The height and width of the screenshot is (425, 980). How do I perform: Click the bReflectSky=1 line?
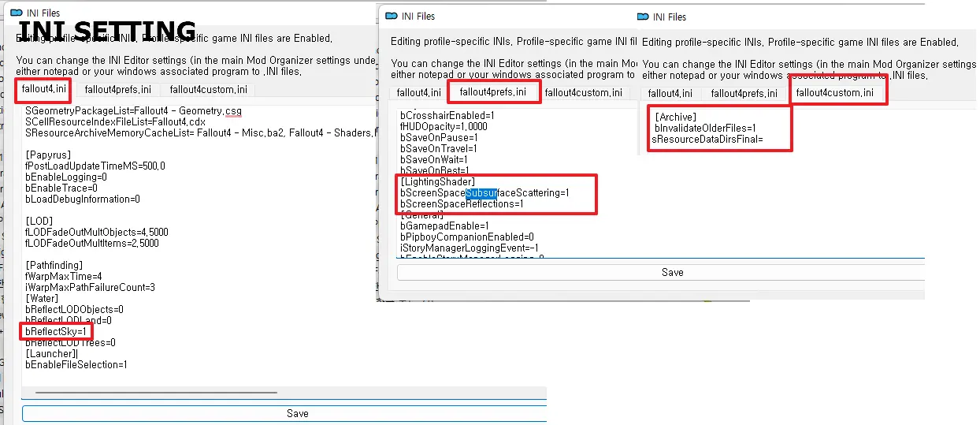tap(56, 332)
